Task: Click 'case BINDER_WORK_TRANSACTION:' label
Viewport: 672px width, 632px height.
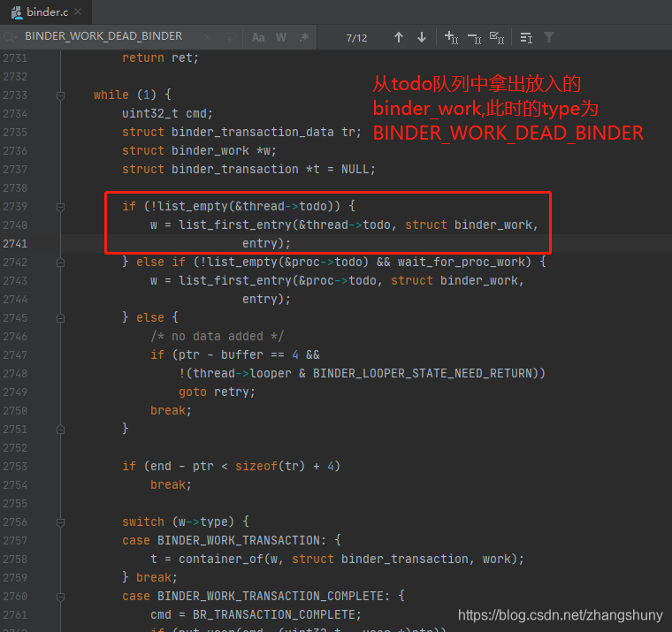Action: pyautogui.click(x=225, y=541)
